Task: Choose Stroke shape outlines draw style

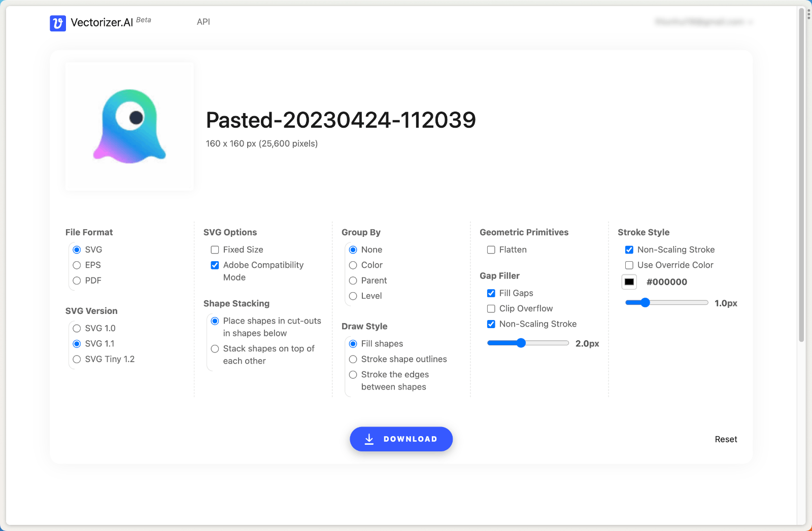Action: click(353, 359)
